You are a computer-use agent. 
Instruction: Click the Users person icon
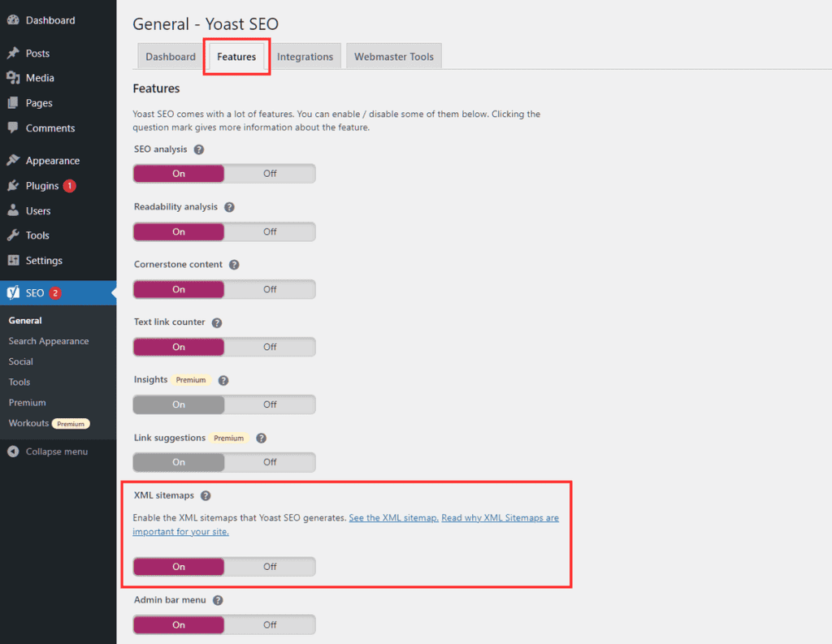pyautogui.click(x=13, y=210)
